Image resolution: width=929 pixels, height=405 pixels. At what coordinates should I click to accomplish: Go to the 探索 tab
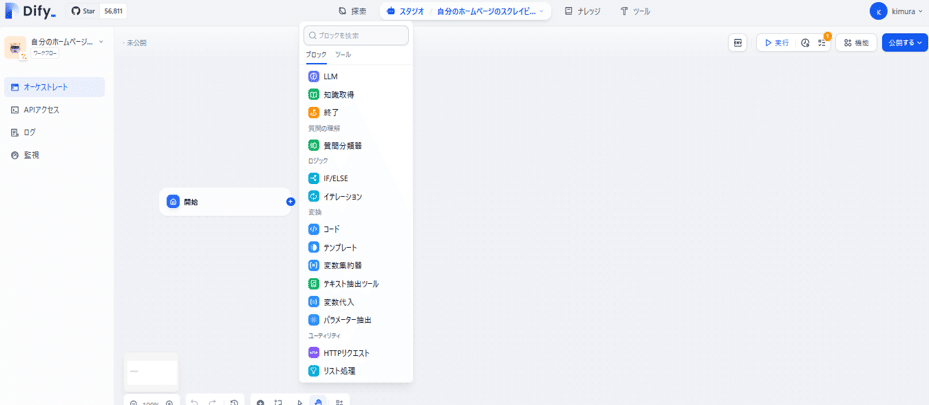(x=353, y=11)
